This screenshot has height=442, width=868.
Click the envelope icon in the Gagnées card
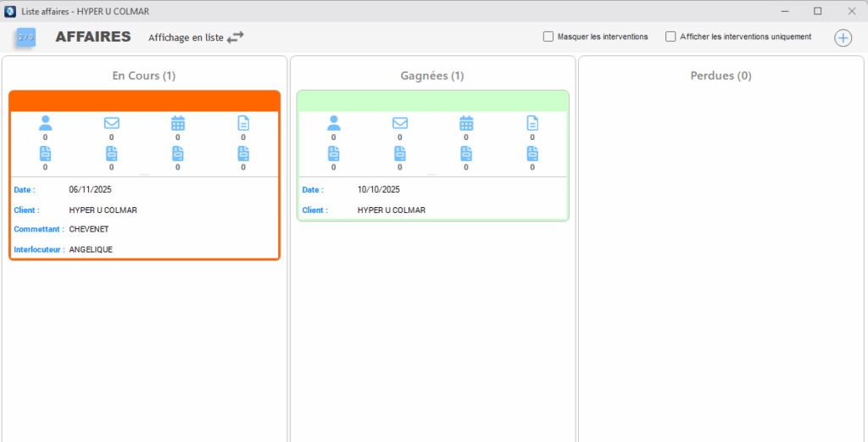pos(400,123)
